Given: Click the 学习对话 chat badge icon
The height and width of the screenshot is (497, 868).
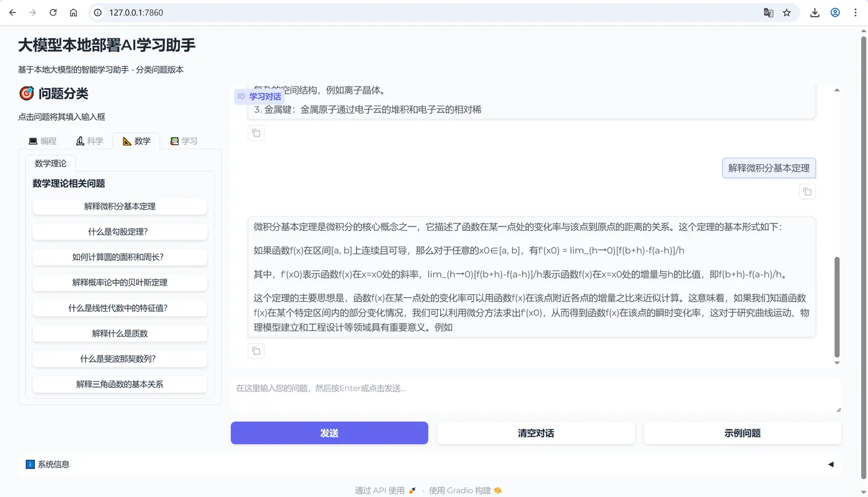Looking at the screenshot, I should 242,96.
